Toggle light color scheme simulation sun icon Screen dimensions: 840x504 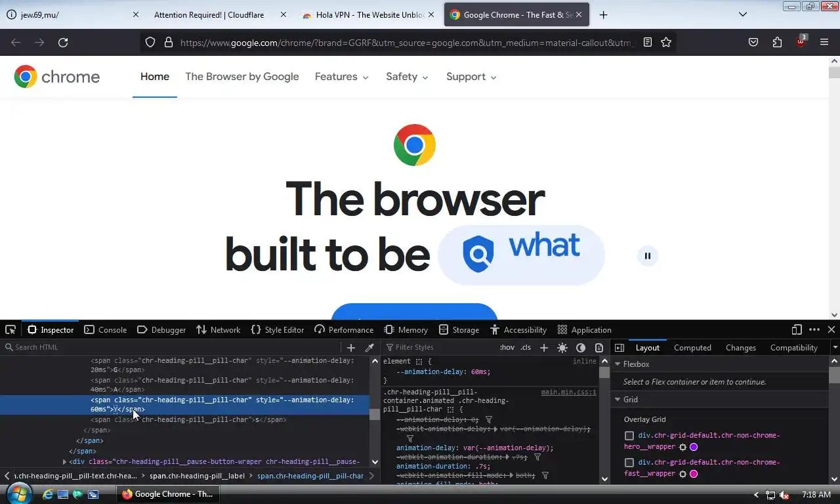562,347
